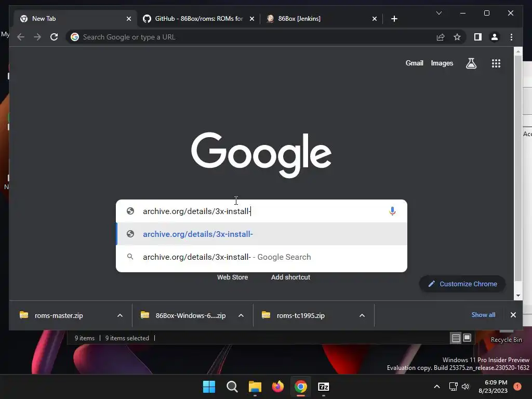Screen dimensions: 532x399
Task: Open taskbar Search
Action: (232, 387)
